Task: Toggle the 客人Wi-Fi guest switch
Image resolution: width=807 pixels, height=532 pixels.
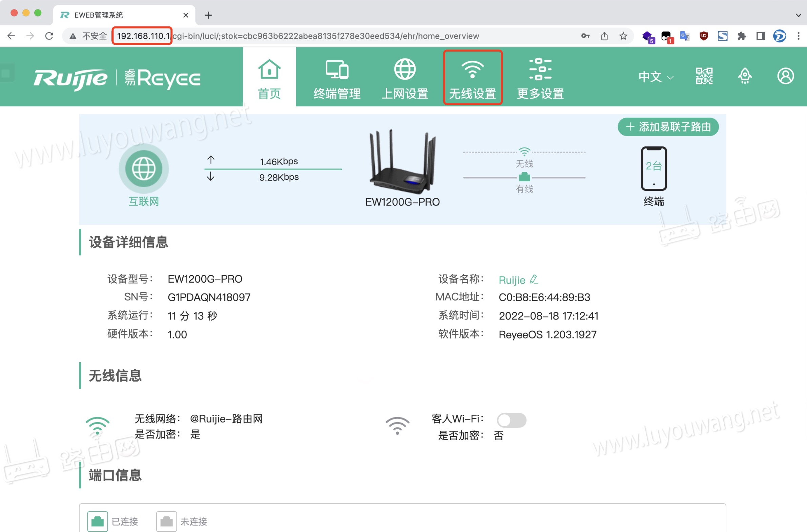Action: pyautogui.click(x=512, y=420)
